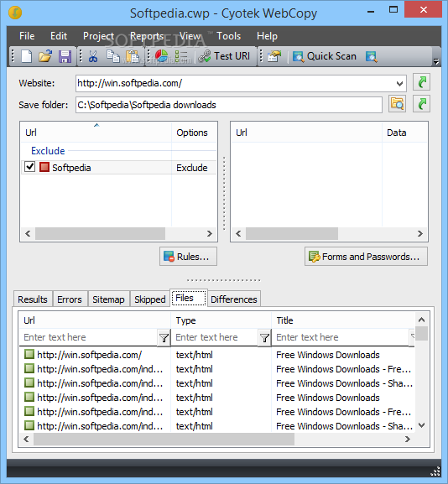
Task: Sort rules list by Options column
Action: (x=194, y=133)
